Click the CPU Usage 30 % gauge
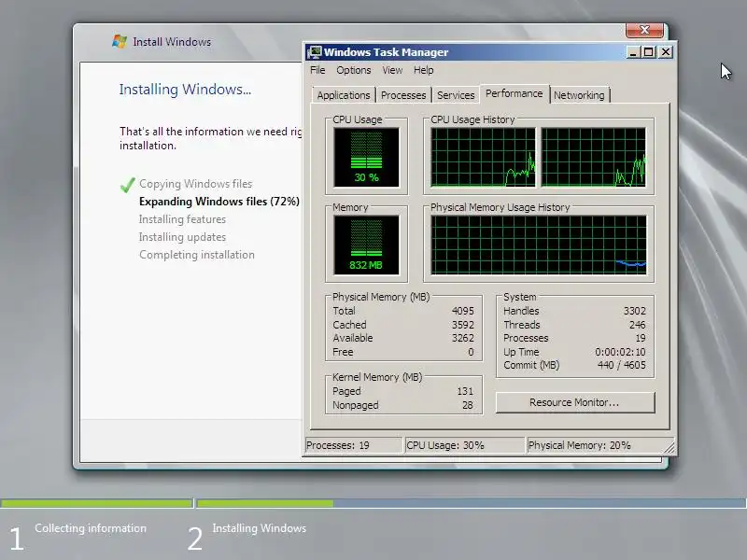 click(x=366, y=157)
